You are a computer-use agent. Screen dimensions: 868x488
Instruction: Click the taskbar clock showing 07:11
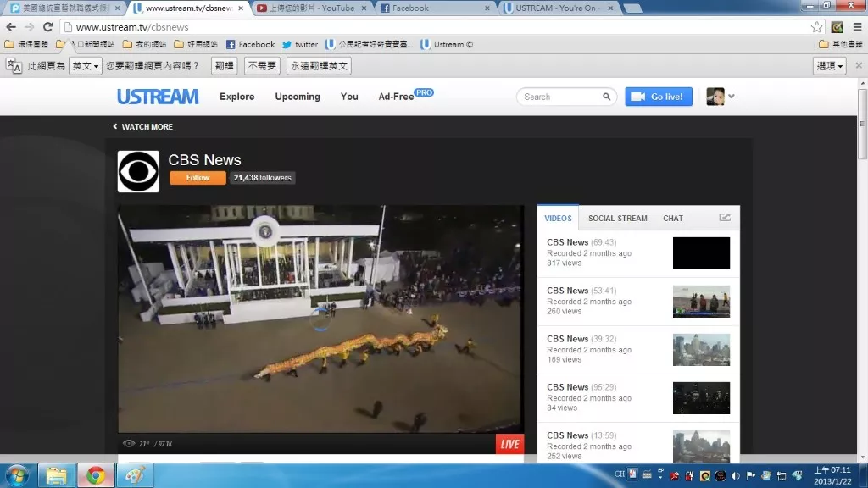click(x=832, y=476)
